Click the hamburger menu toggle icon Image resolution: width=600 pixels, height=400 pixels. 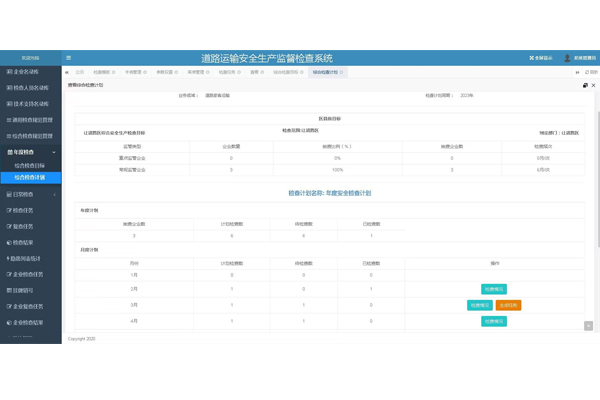(x=68, y=58)
